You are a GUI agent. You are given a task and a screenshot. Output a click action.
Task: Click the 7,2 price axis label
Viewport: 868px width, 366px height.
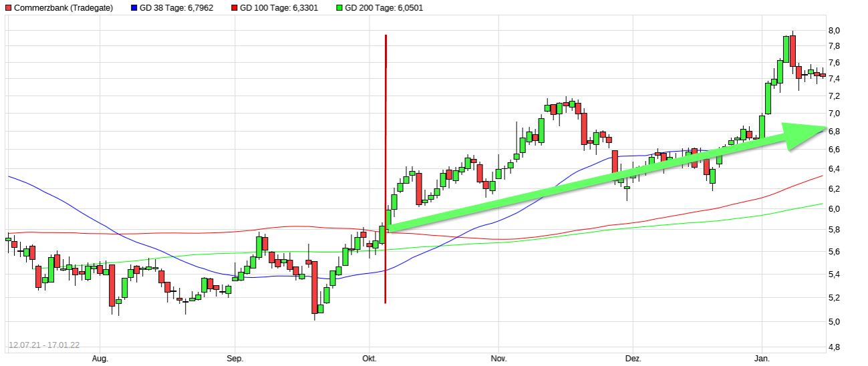pos(834,96)
